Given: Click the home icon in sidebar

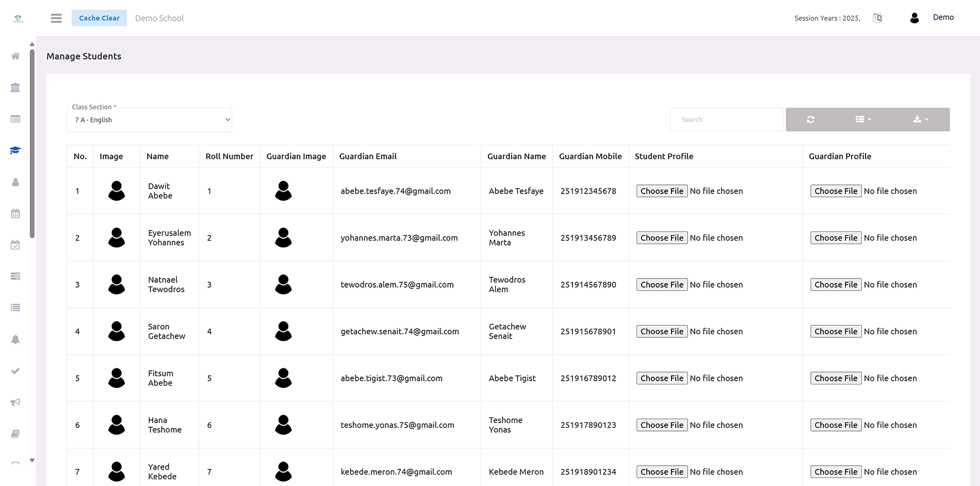Looking at the screenshot, I should (x=15, y=56).
